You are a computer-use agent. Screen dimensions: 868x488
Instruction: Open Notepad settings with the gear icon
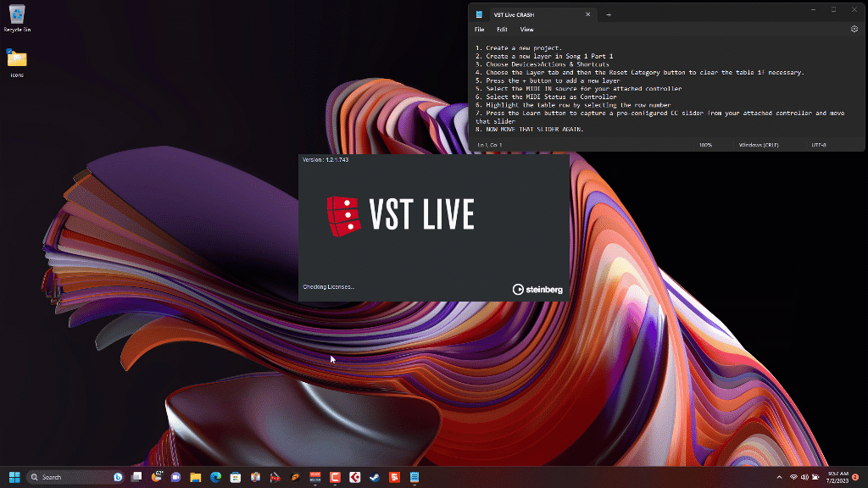(854, 29)
